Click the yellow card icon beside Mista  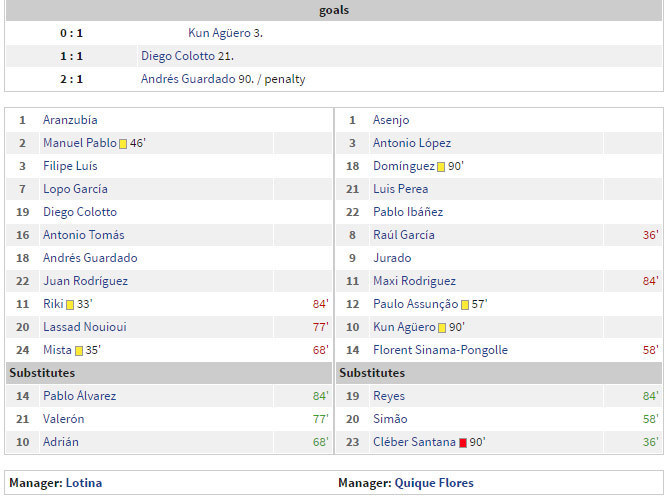pos(77,350)
